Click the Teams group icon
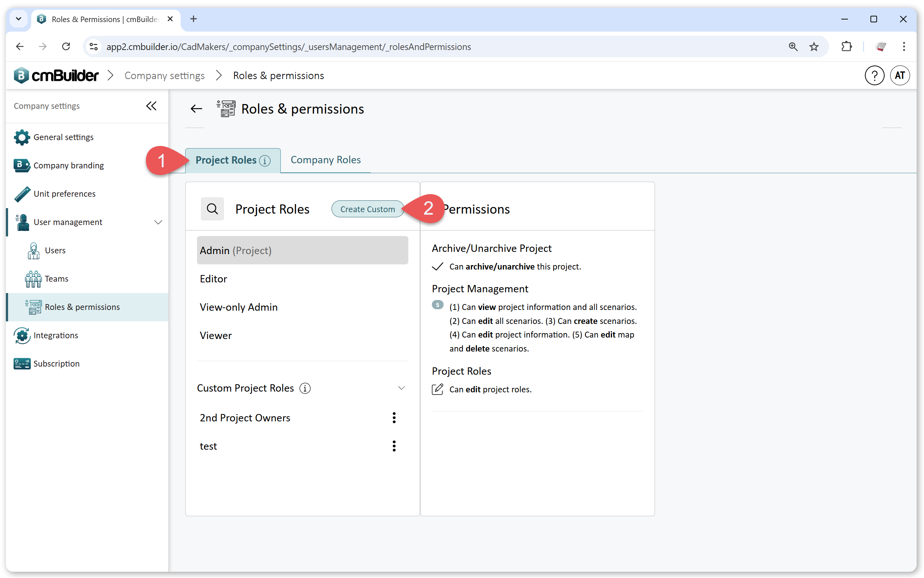This screenshot has height=578, width=924. [x=33, y=279]
